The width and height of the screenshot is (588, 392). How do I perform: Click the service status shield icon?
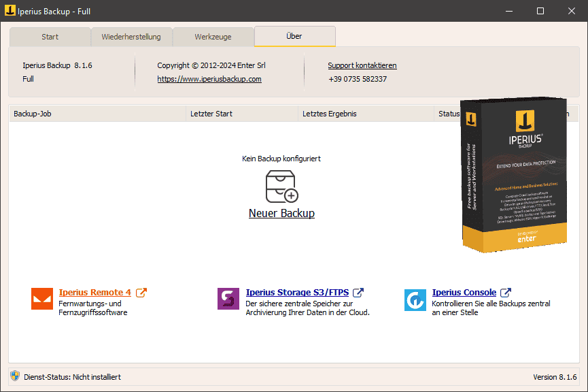tap(15, 376)
